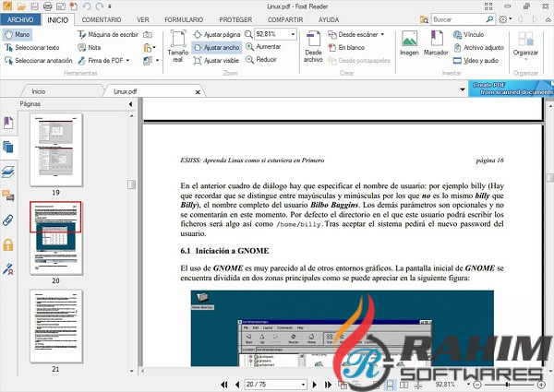Redo the last action
This screenshot has width=554, height=392.
tap(100, 6)
